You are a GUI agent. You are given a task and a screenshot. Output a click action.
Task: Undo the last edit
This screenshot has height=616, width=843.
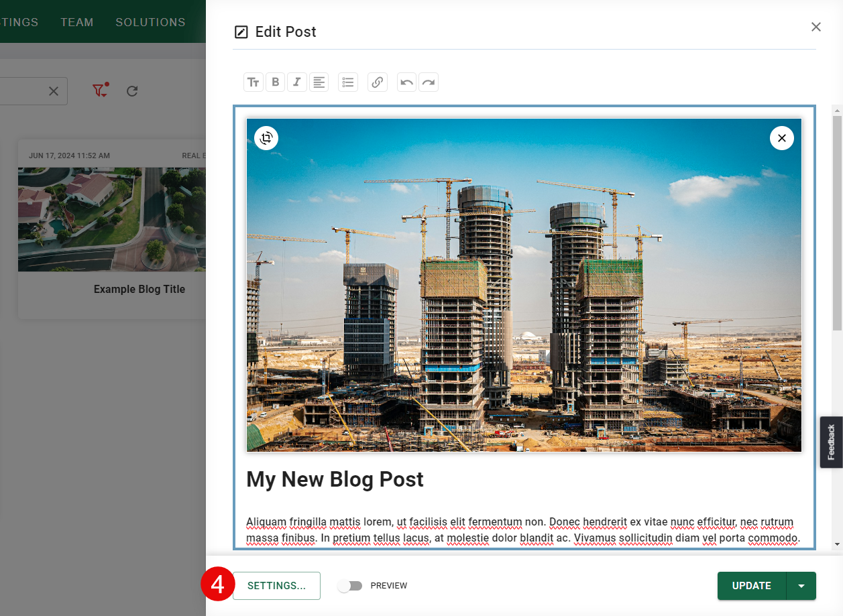tap(407, 82)
